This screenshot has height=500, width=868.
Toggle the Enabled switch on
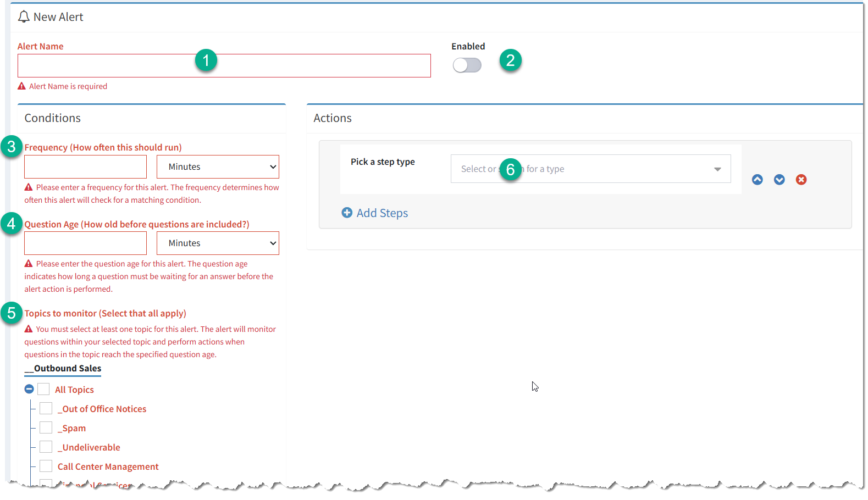pyautogui.click(x=467, y=65)
